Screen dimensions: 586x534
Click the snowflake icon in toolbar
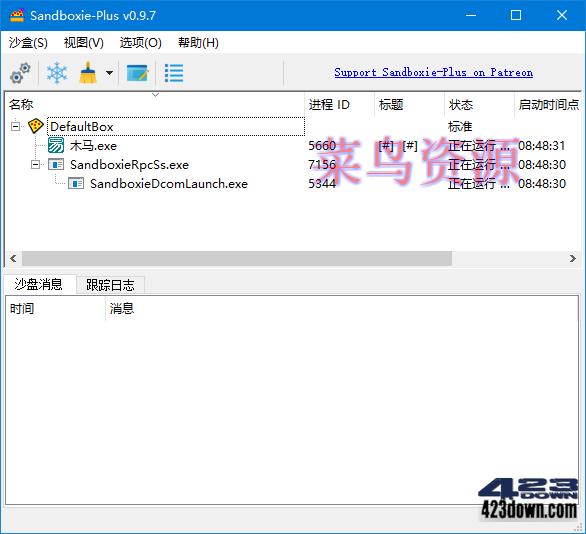point(57,73)
